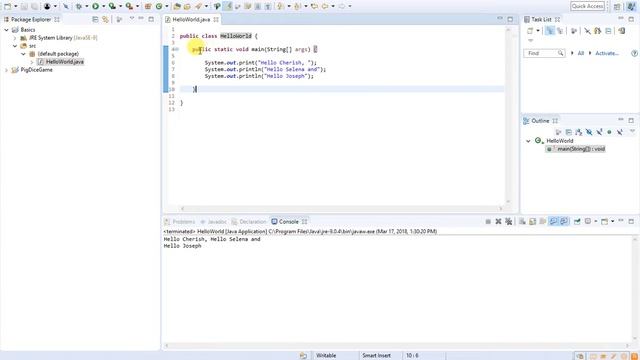
Task: Select the Console tab
Action: (x=289, y=222)
